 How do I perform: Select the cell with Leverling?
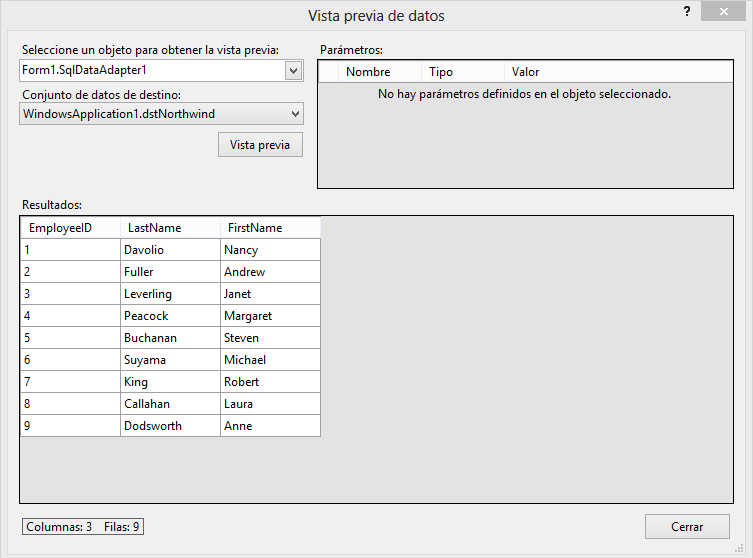[170, 294]
